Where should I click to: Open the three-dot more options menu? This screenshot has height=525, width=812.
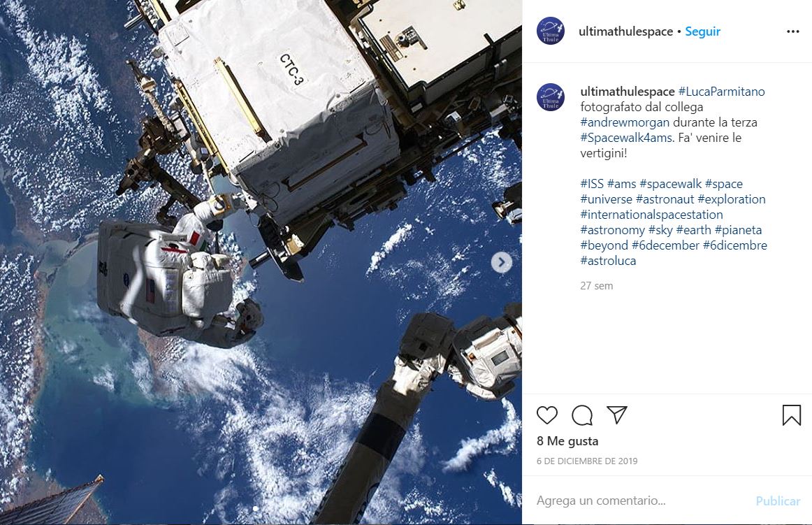[793, 31]
